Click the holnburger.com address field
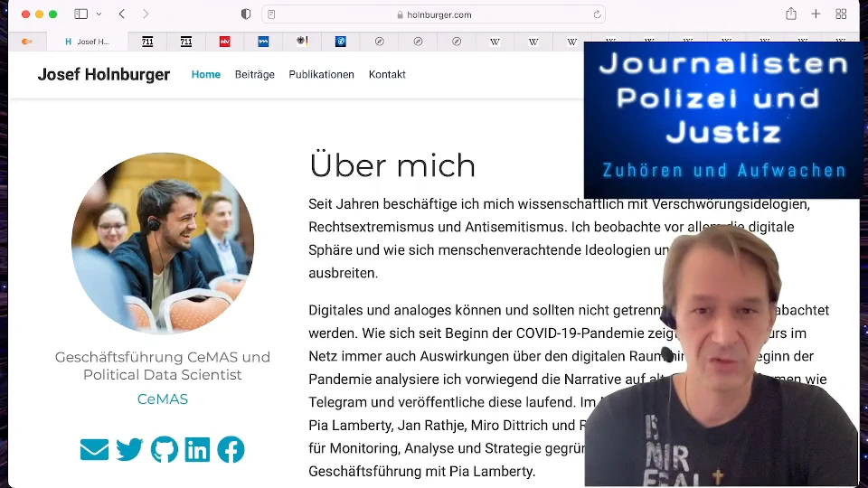Viewport: 868px width, 488px height. coord(433,15)
